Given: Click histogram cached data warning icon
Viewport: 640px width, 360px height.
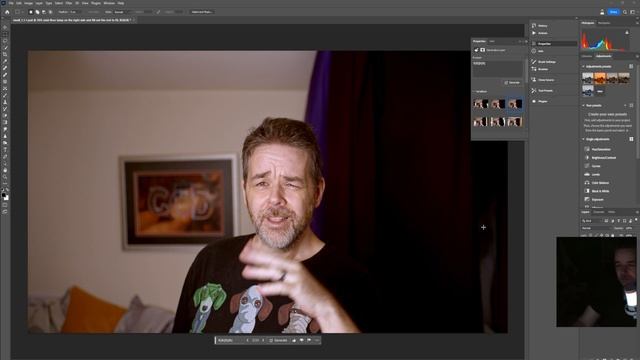Looking at the screenshot, I should click(x=627, y=33).
